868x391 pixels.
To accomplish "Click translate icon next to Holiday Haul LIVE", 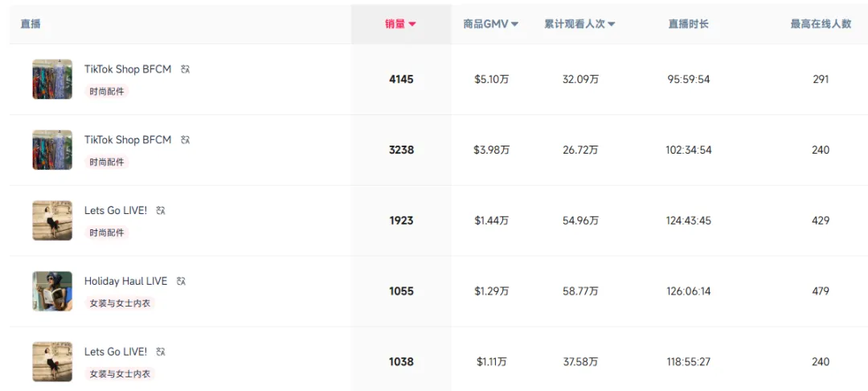I will (x=182, y=282).
